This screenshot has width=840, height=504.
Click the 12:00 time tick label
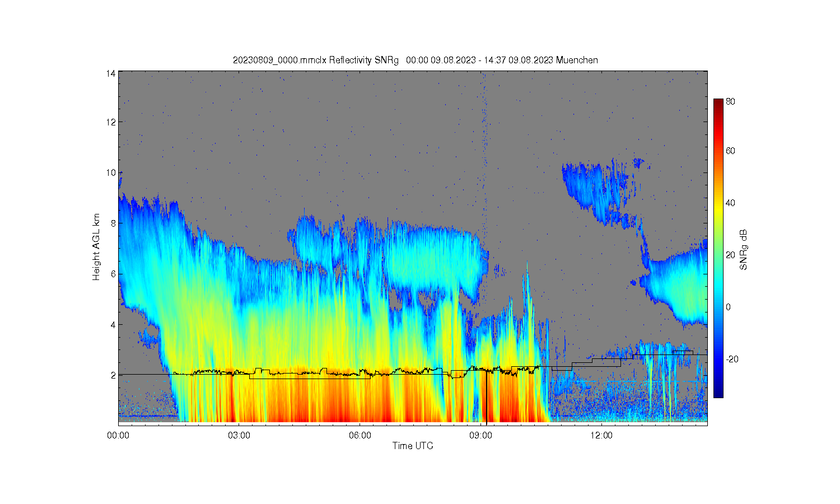(x=601, y=435)
